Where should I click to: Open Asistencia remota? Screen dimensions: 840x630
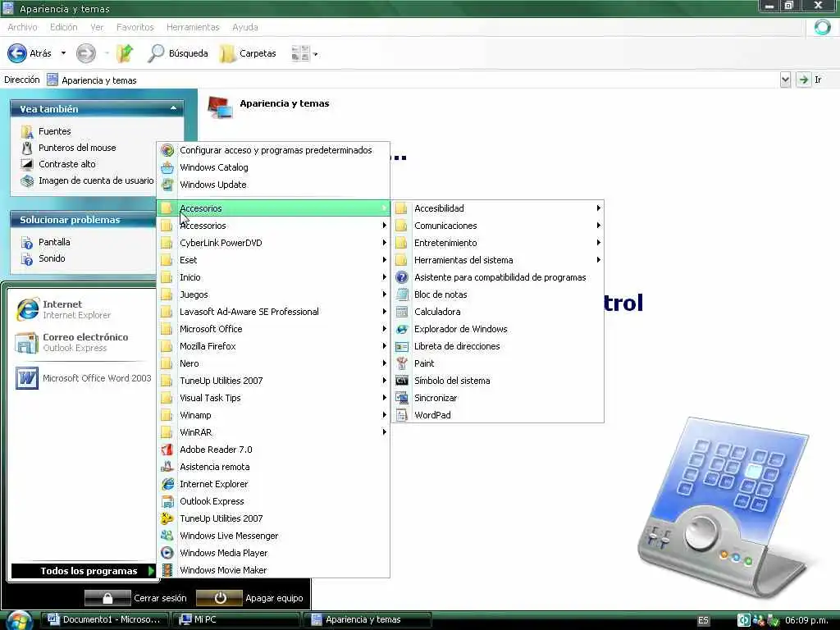[x=273, y=467]
